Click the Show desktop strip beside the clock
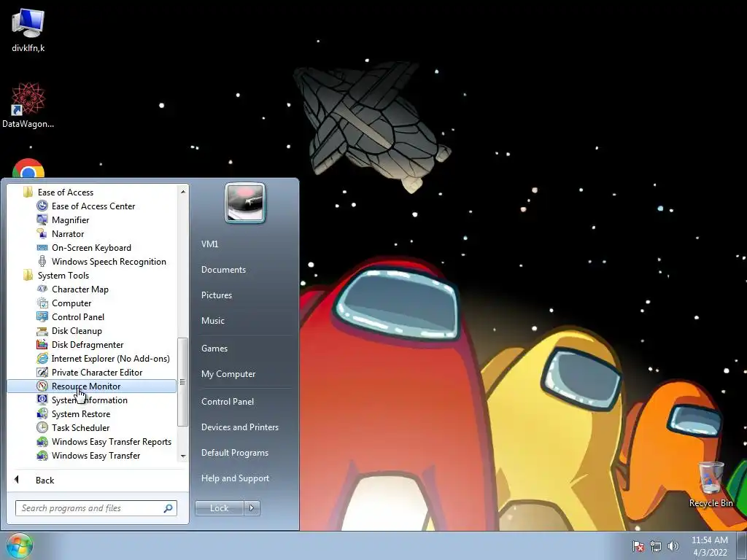The width and height of the screenshot is (747, 560). pyautogui.click(x=742, y=545)
